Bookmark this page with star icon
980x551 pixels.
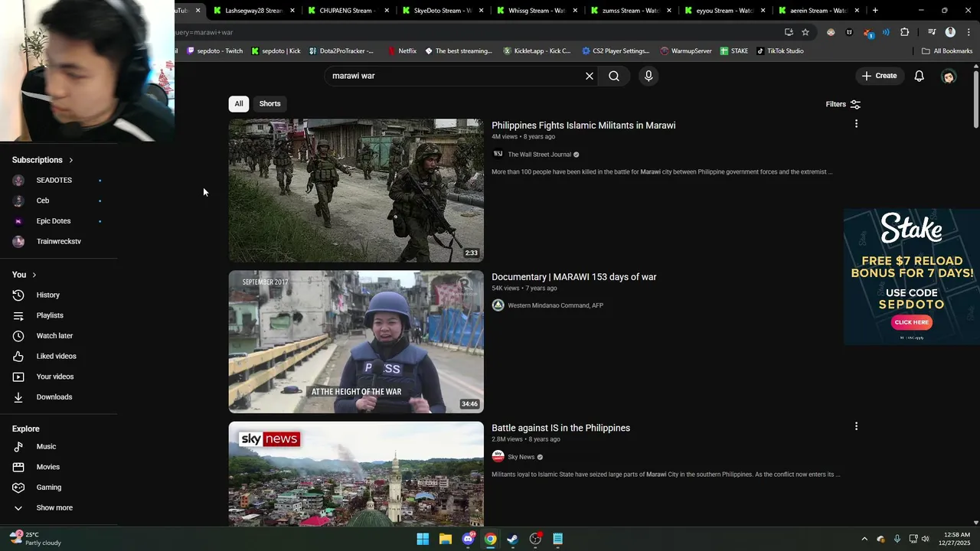click(805, 32)
